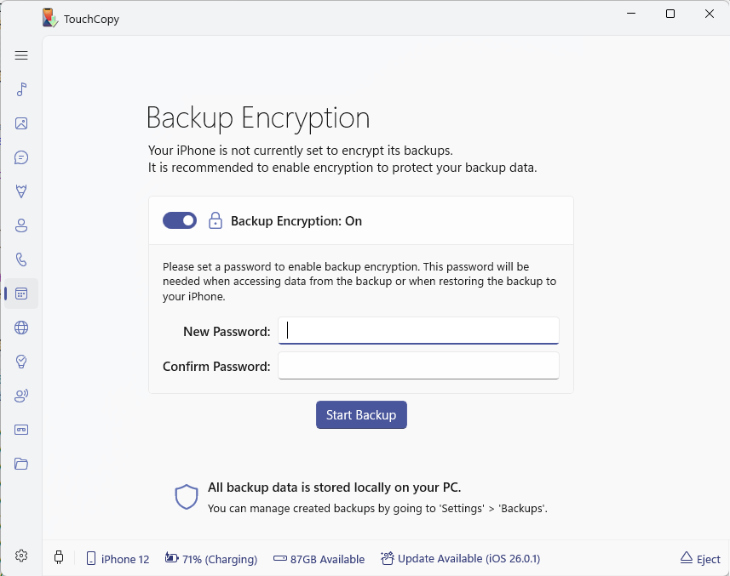Image resolution: width=730 pixels, height=576 pixels.
Task: Open the lightbulb icon in the sidebar
Action: tap(21, 362)
